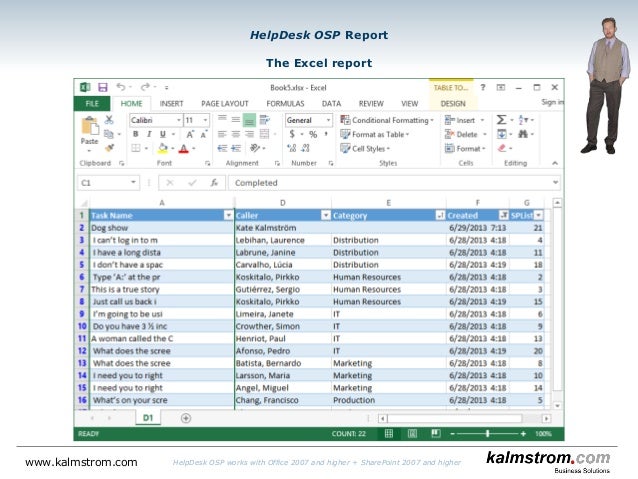Click the Save icon in quick access toolbar
The image size is (638, 479).
(x=103, y=87)
